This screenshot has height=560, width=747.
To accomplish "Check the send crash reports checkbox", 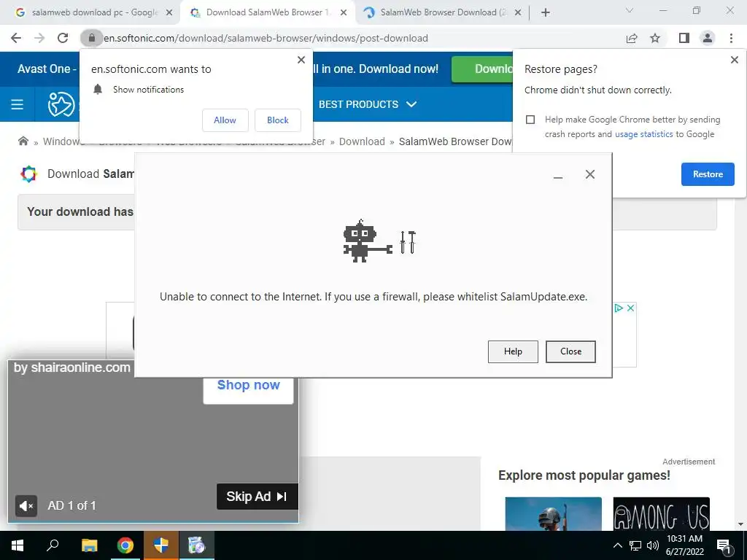I will [530, 120].
